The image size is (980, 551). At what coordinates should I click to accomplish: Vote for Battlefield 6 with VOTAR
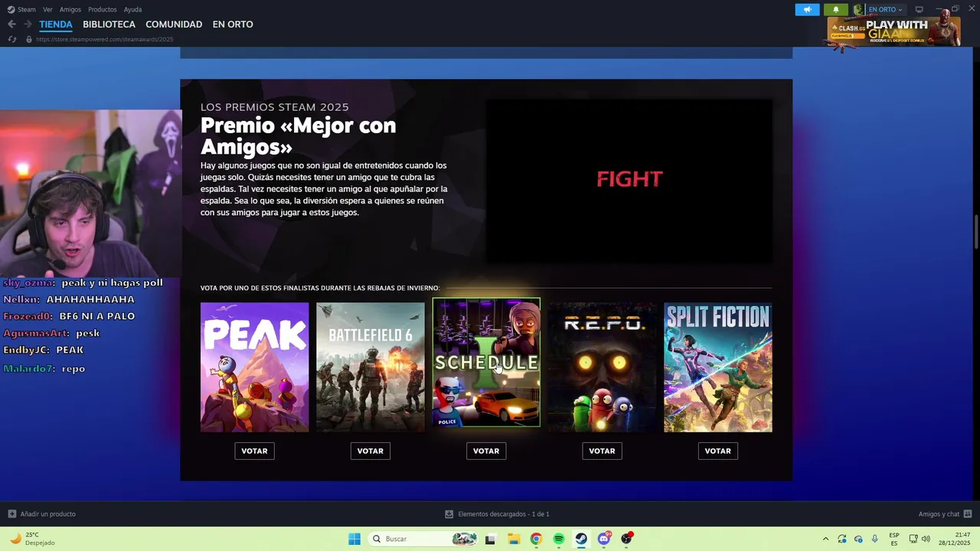pyautogui.click(x=371, y=451)
